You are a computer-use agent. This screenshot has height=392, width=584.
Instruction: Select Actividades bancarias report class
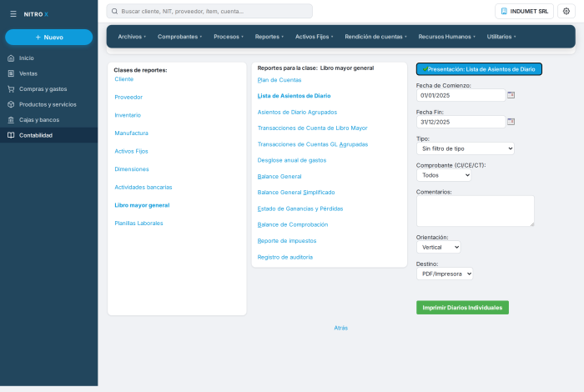point(143,188)
